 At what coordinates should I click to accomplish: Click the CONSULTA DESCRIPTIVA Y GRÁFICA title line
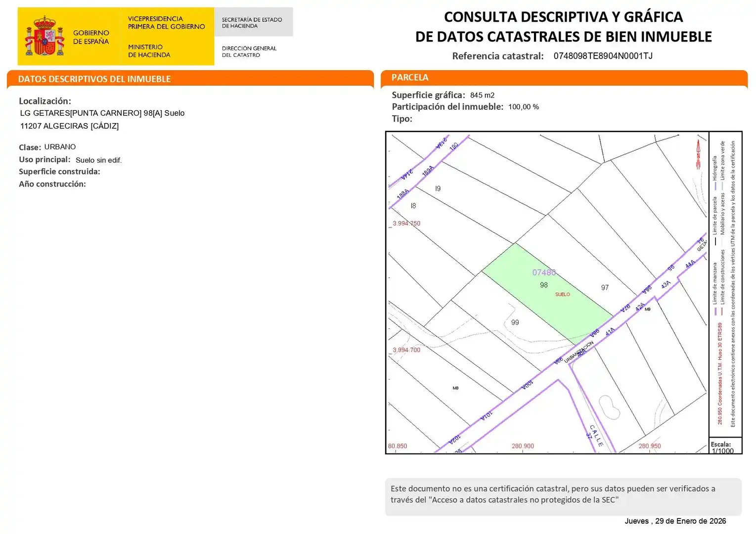tap(563, 17)
